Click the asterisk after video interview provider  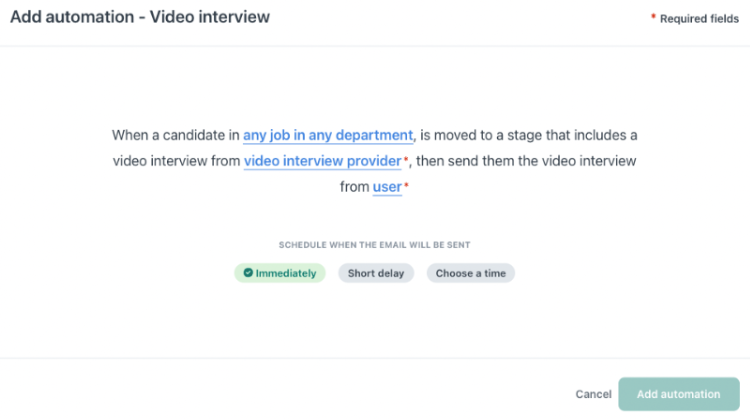click(406, 159)
